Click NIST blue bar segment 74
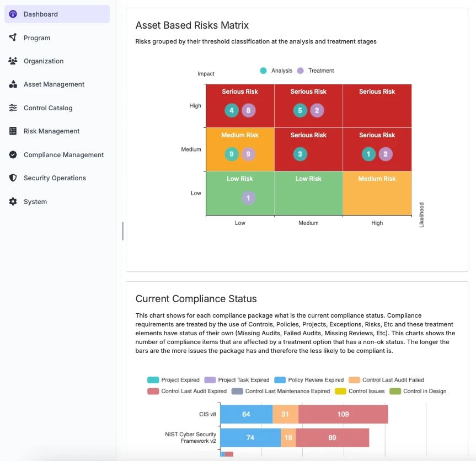Screen dimensions: 476x461 click(250, 438)
